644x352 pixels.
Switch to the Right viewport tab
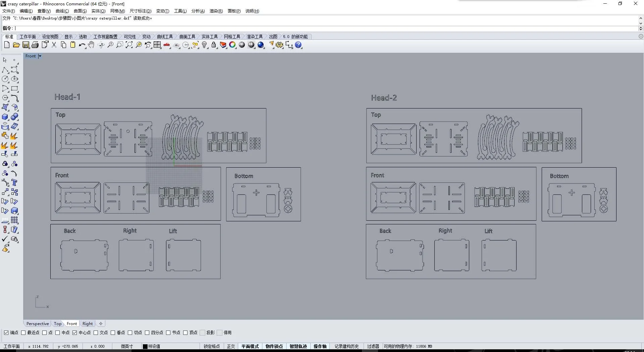pos(88,324)
